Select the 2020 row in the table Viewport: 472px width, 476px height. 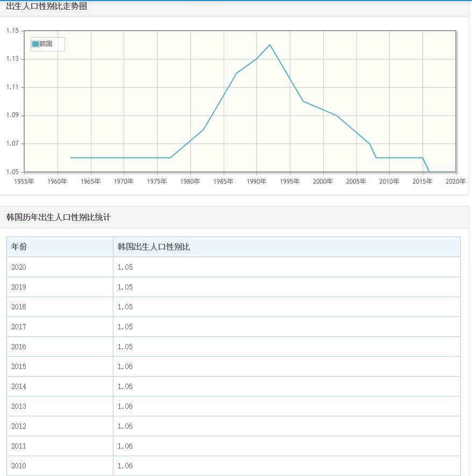[18, 267]
